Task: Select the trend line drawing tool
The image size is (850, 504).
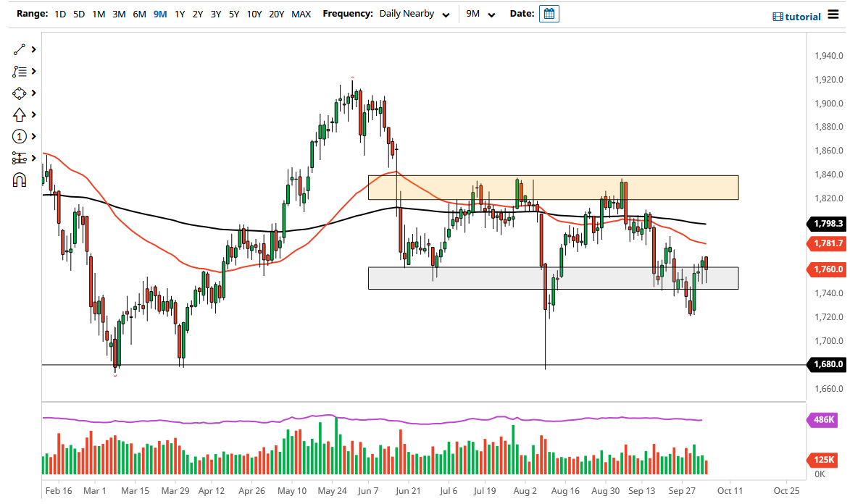Action: pos(19,50)
